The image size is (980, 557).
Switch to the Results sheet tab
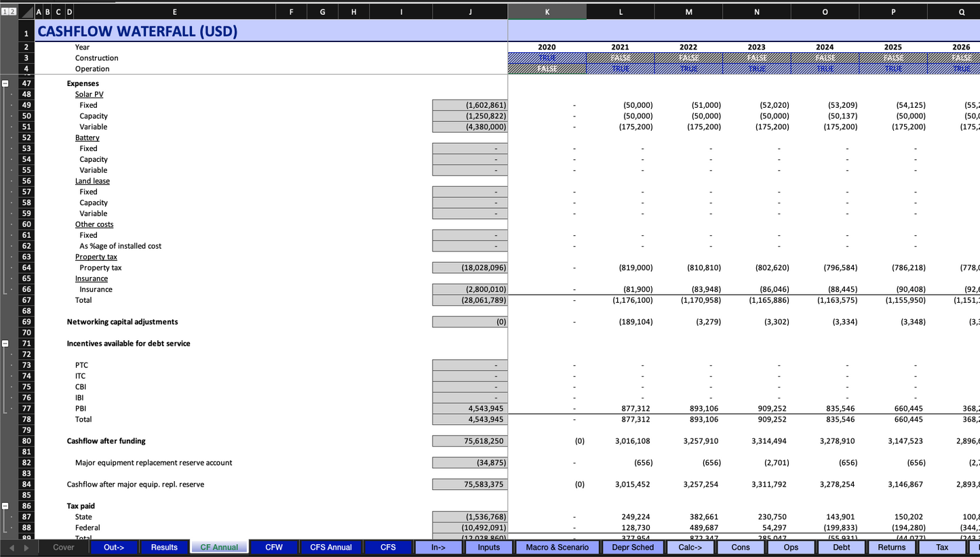pos(164,548)
